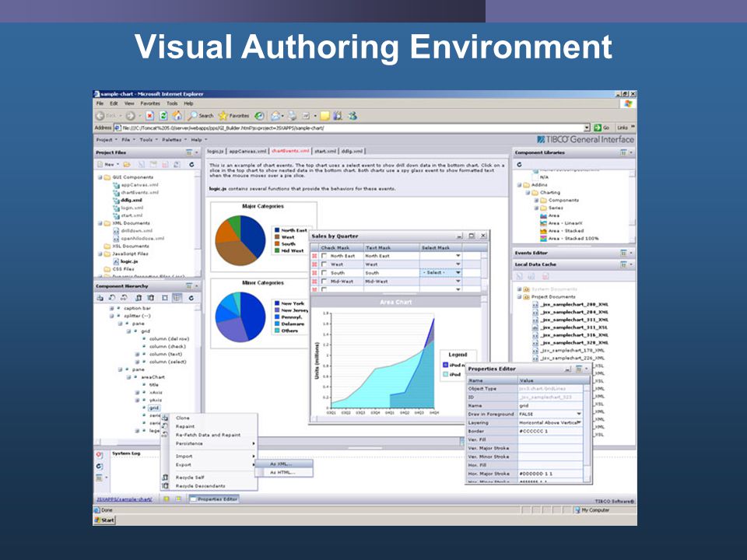Click the Properties Editor taskbar button

tap(214, 499)
